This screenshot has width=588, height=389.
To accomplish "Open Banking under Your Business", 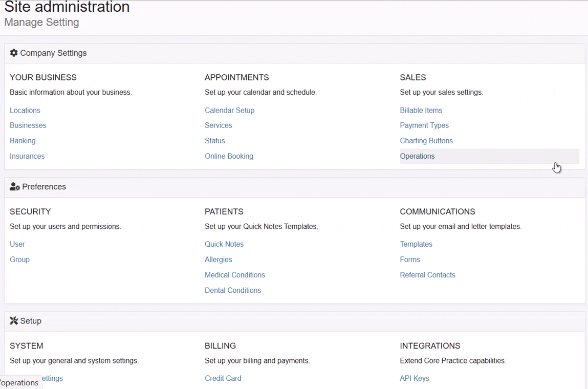I will coord(23,141).
